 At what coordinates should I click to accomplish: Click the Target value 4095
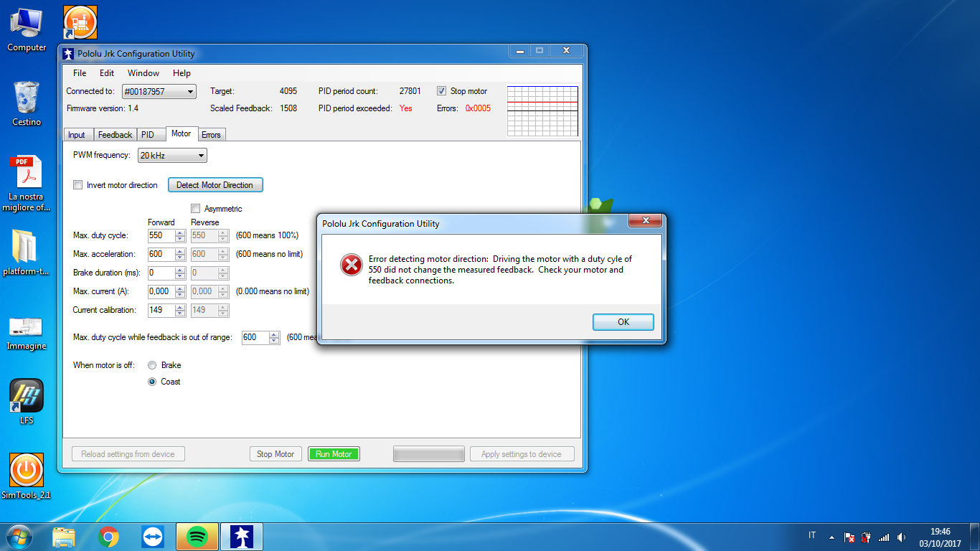point(288,92)
